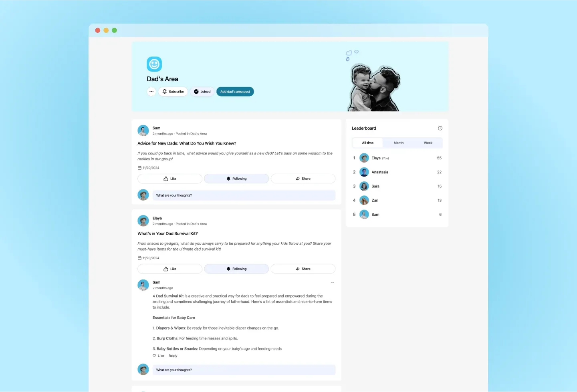Share the Advice for New Dads post

coord(303,179)
